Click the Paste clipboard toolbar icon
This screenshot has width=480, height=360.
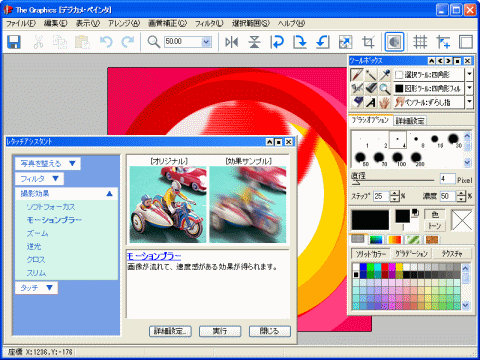pos(82,42)
